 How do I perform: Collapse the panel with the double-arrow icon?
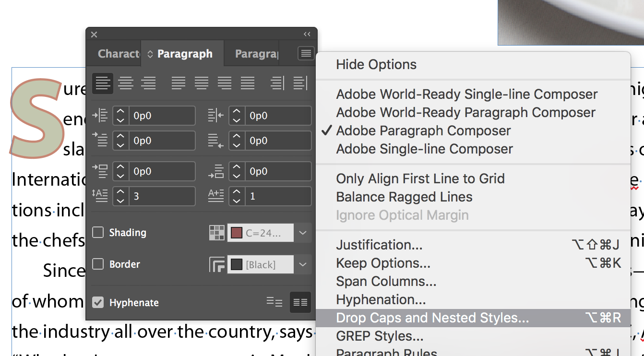(307, 34)
